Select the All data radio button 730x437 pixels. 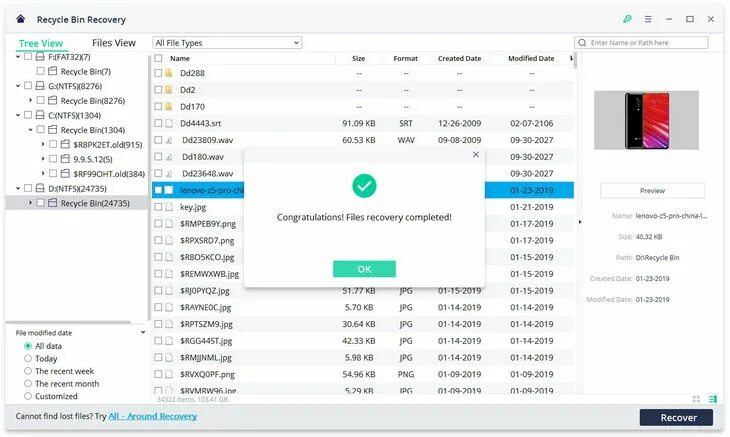pyautogui.click(x=28, y=346)
